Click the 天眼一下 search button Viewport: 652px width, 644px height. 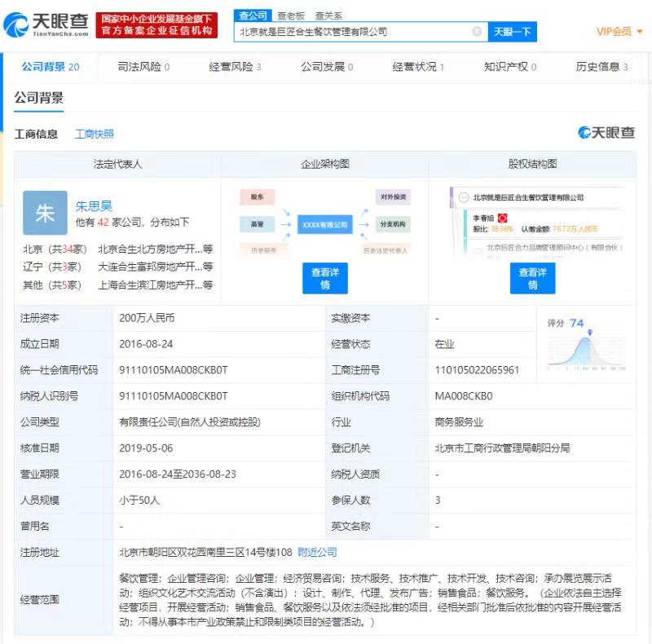click(513, 32)
